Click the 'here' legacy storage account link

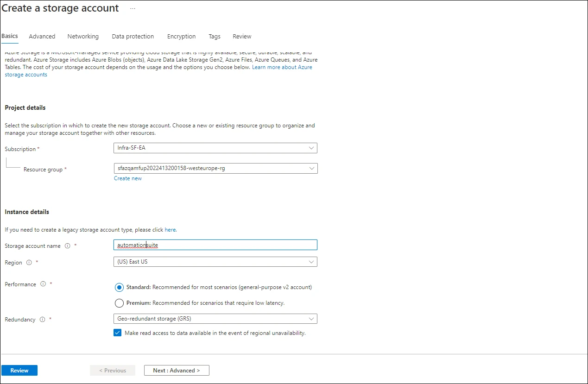[170, 230]
